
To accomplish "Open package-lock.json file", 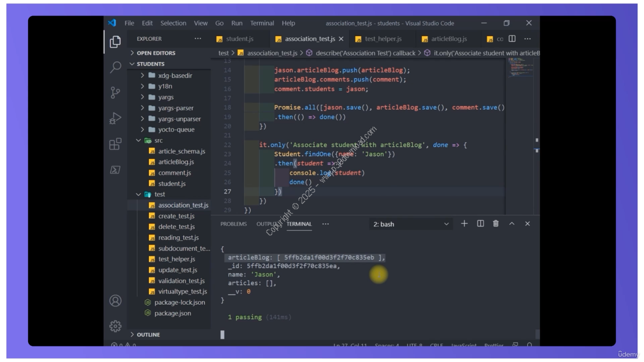I will [x=169, y=302].
